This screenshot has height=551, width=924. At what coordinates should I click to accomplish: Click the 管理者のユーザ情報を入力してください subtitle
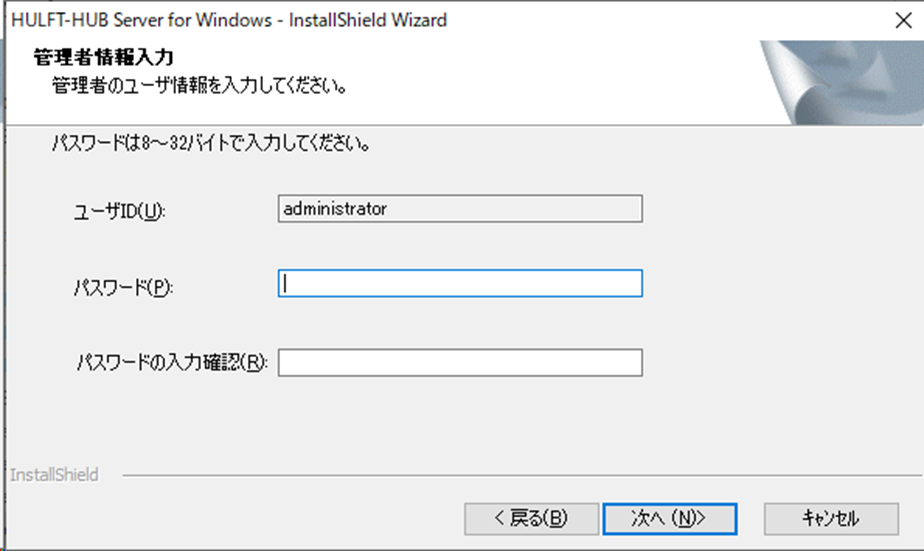pos(199,86)
